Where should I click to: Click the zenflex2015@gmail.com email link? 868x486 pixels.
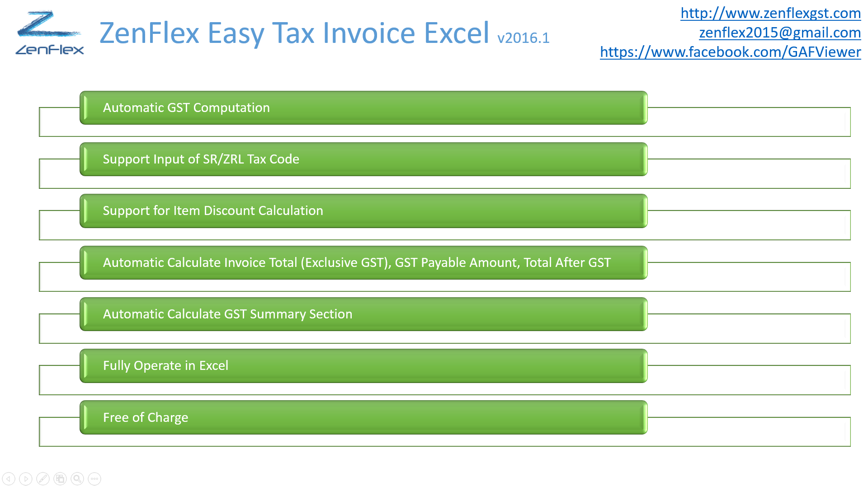(x=780, y=33)
